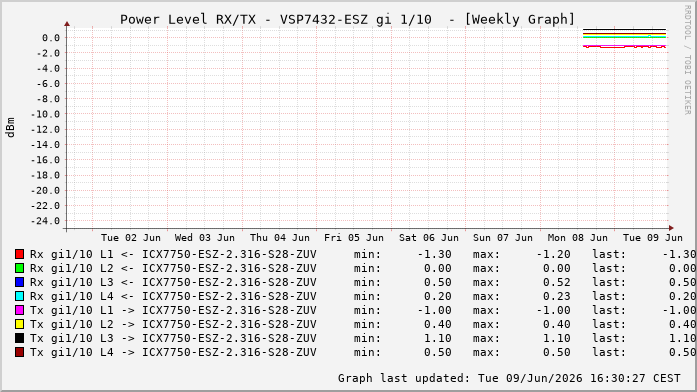Select legend text Rx gi1/10 L4
Viewport: 697px width, 392px height.
(72, 296)
